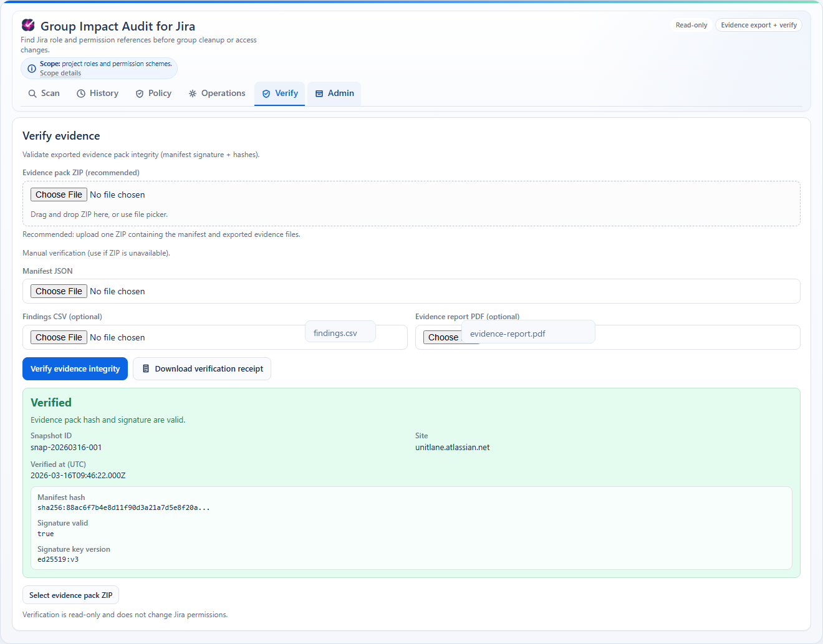Download the verification receipt
The width and height of the screenshot is (823, 644).
pyautogui.click(x=202, y=368)
